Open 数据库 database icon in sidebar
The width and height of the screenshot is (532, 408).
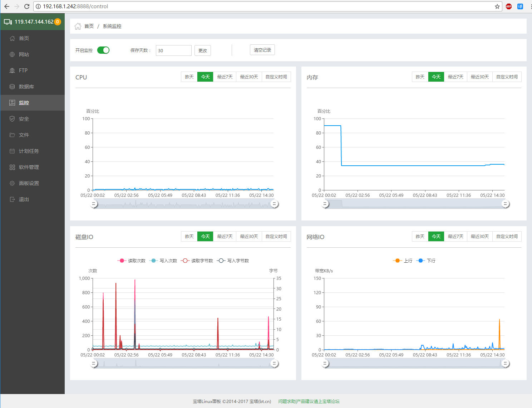pyautogui.click(x=12, y=87)
